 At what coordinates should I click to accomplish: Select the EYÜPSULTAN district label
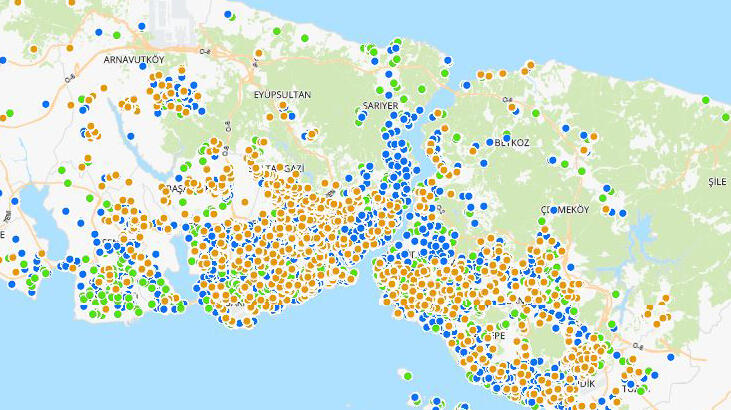(282, 94)
